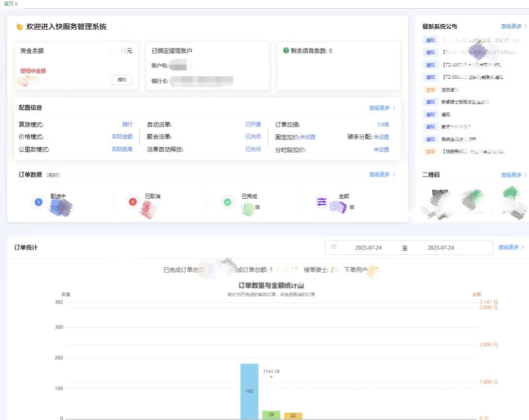Image resolution: width=529 pixels, height=420 pixels.
Task: Click the purple filter icon for 全部 orders
Action: pyautogui.click(x=320, y=202)
